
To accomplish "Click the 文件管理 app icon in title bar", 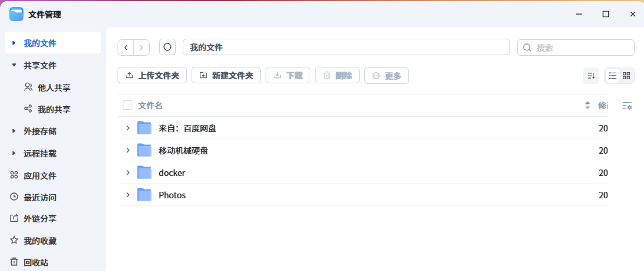I will pos(16,14).
